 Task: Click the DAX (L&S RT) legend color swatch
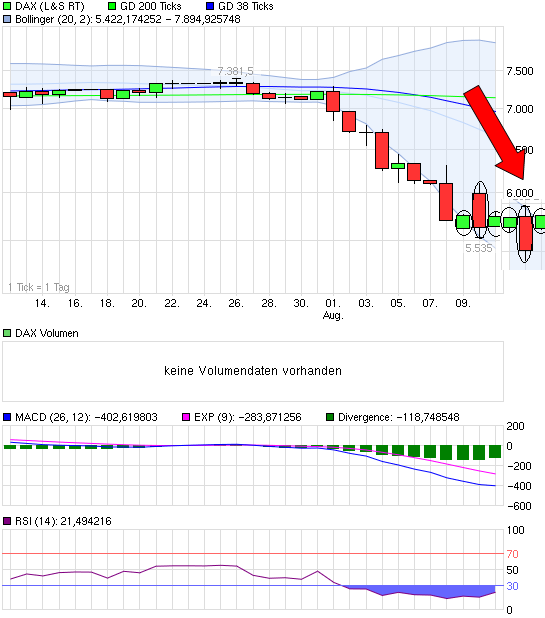pyautogui.click(x=7, y=6)
